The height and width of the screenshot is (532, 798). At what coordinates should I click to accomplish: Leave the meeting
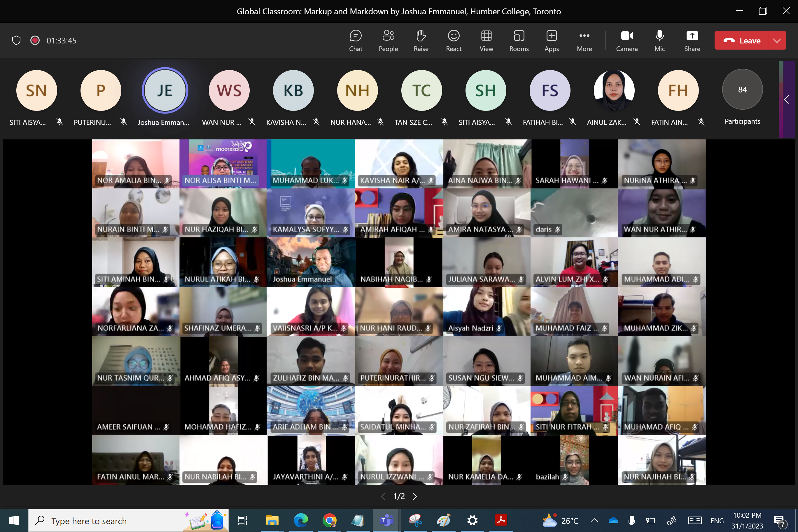click(x=741, y=40)
